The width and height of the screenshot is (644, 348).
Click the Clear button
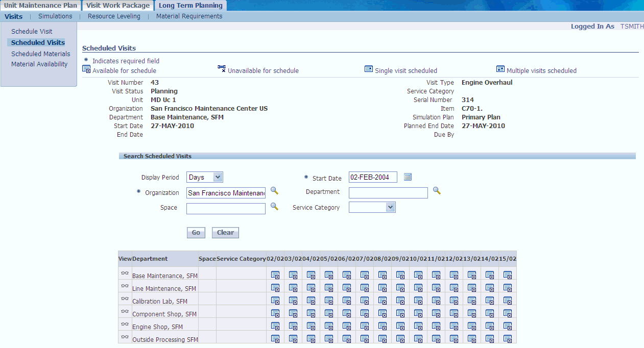pos(225,233)
